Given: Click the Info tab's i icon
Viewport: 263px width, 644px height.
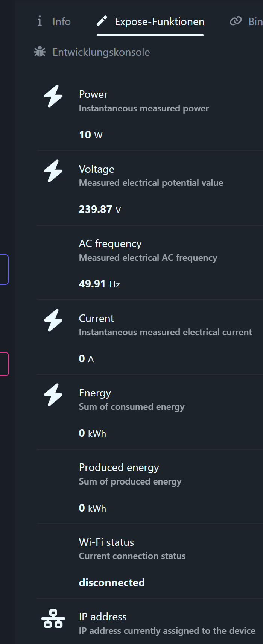Looking at the screenshot, I should tap(40, 21).
